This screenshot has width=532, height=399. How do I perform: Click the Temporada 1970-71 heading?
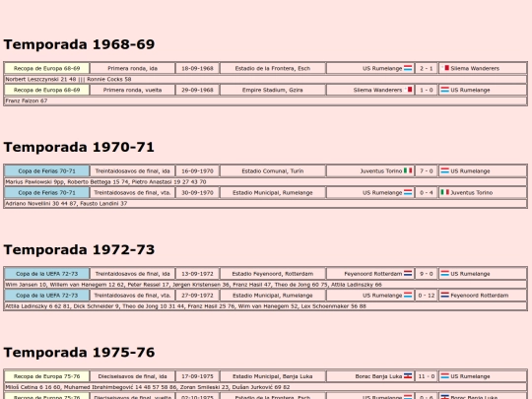click(x=79, y=147)
